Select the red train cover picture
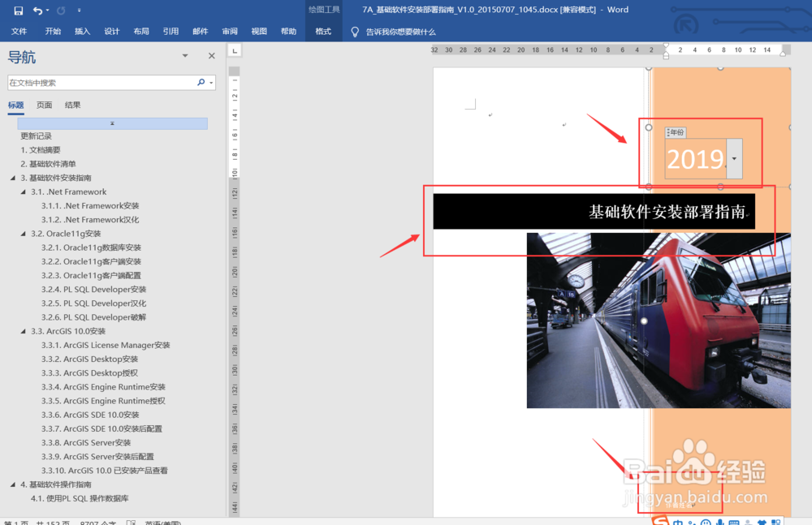Screen dimensions: 812x525 [x=659, y=321]
